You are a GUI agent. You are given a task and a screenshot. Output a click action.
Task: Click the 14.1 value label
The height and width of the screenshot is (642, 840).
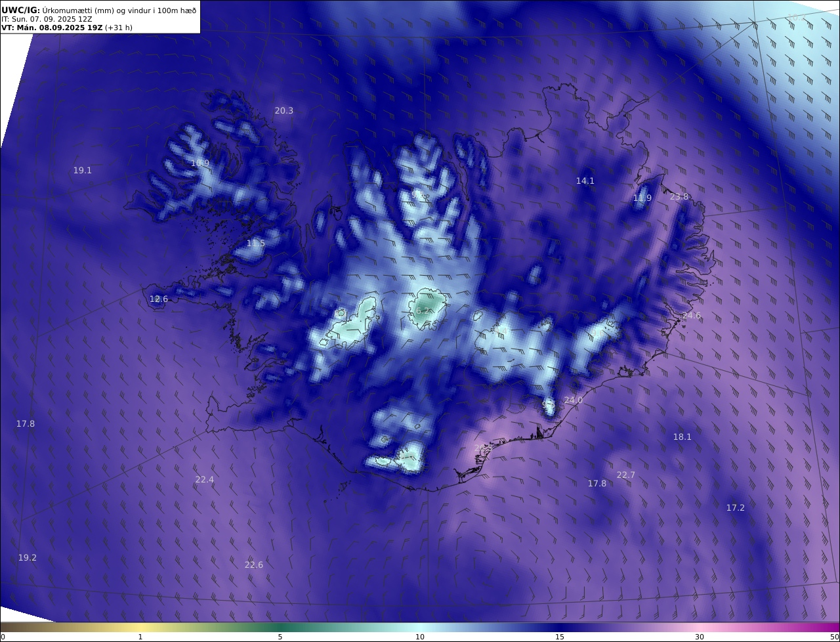tap(585, 181)
